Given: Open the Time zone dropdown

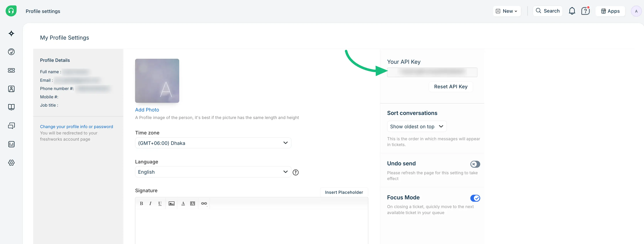Looking at the screenshot, I should pos(213,143).
